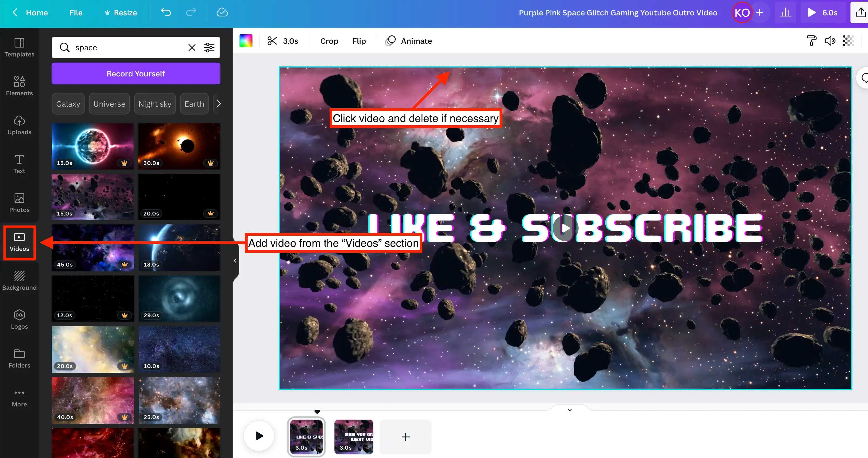Click the Animate button
Screen dimensions: 868x458
(x=409, y=41)
